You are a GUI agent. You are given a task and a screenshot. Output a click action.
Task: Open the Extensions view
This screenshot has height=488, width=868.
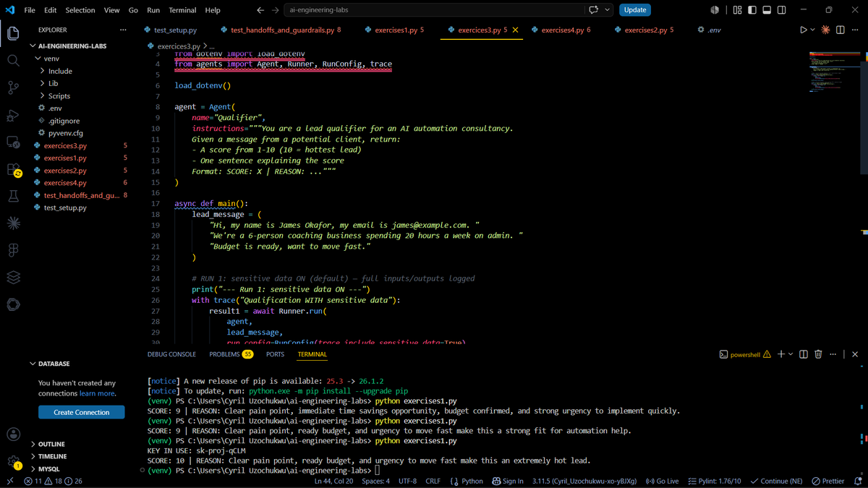(x=13, y=169)
